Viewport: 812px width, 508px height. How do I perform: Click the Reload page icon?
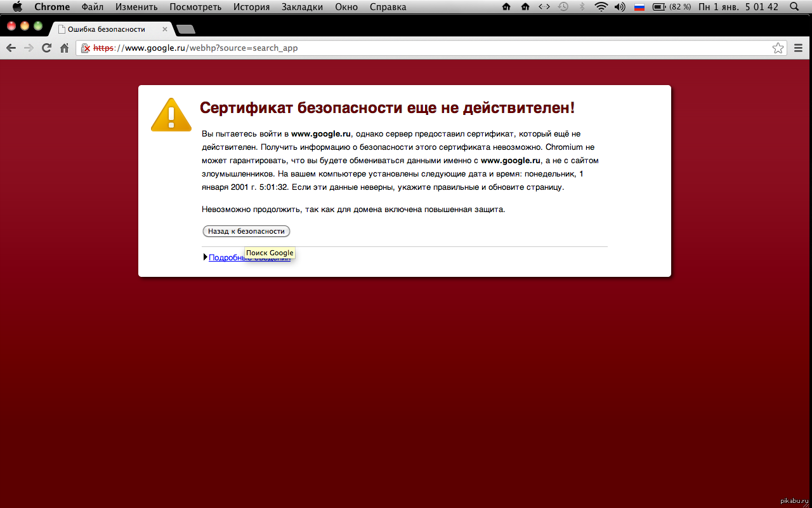(x=46, y=48)
